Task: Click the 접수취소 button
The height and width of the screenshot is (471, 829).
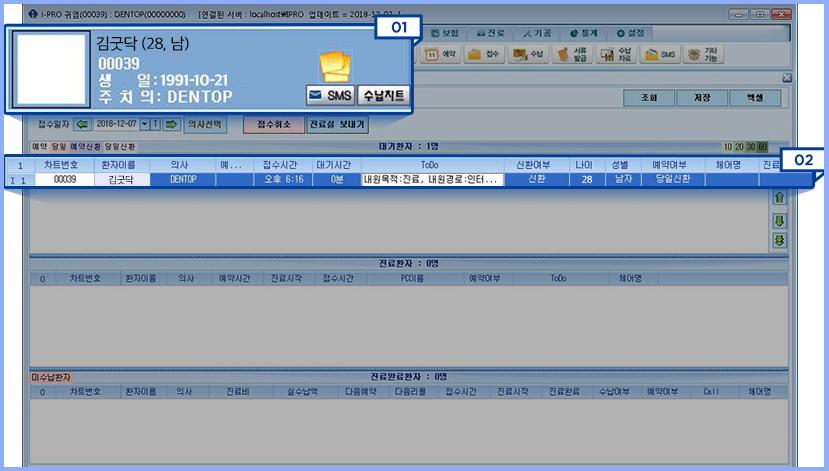Action: coord(274,124)
